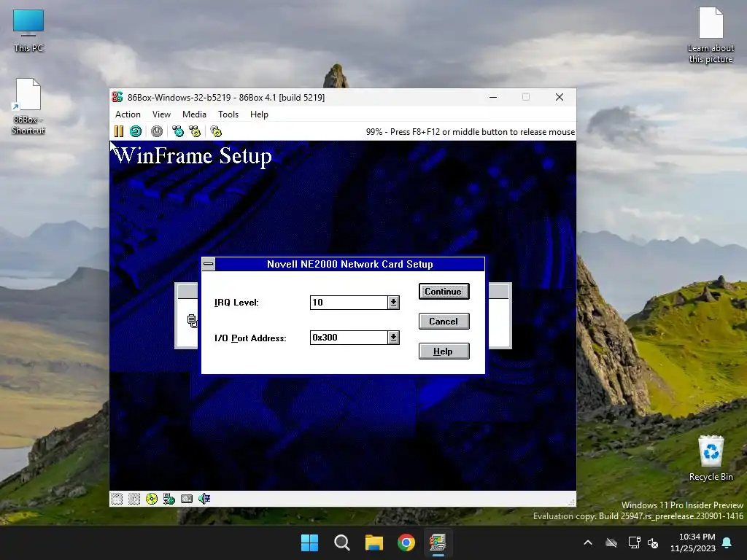Click the sound speaker status bar icon
Viewport: 747px width, 560px height.
click(x=204, y=499)
